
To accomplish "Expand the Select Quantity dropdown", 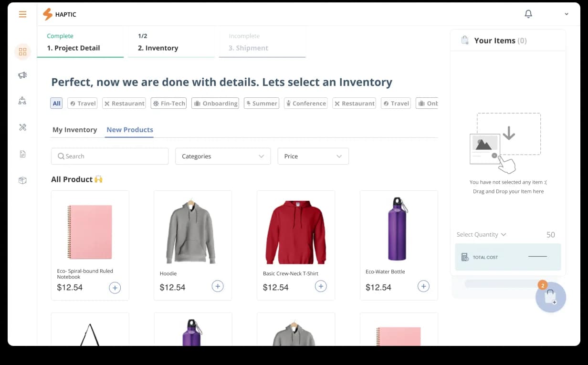I will click(x=481, y=234).
